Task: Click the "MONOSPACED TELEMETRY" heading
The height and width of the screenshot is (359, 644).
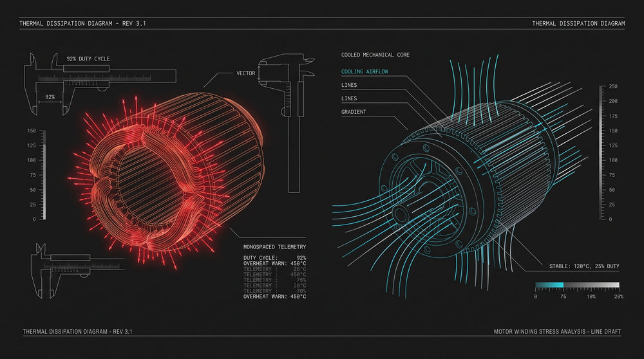Action: 275,247
